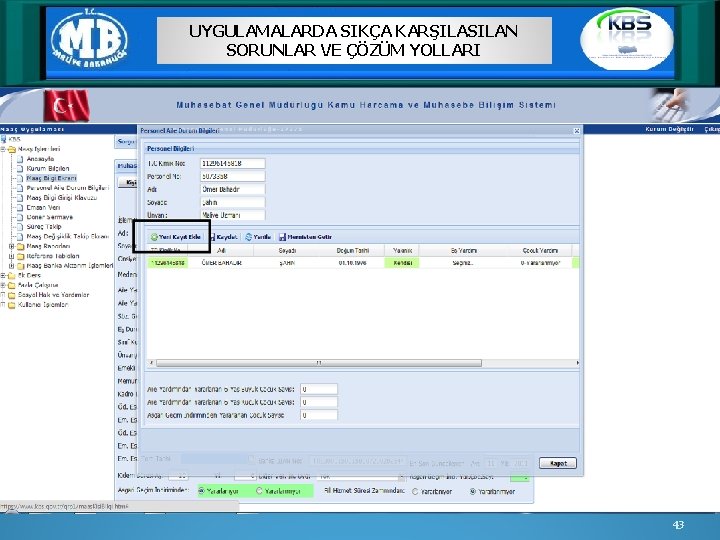Click the grid's right scroll arrow
The width and height of the screenshot is (720, 540).
(577, 363)
